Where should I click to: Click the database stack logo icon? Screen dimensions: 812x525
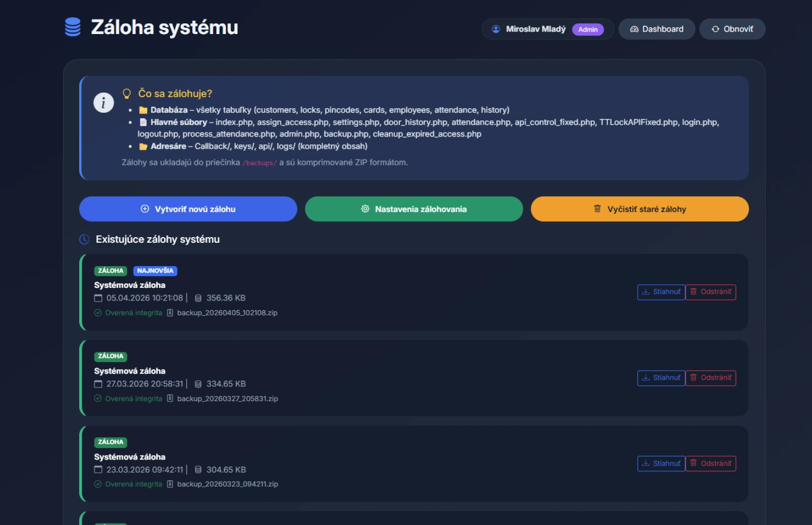pos(73,27)
